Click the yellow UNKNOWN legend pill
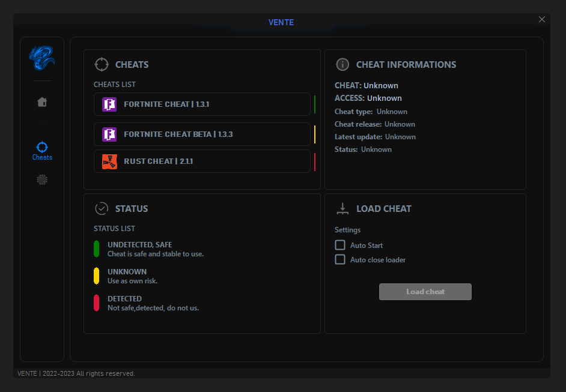 tap(96, 276)
